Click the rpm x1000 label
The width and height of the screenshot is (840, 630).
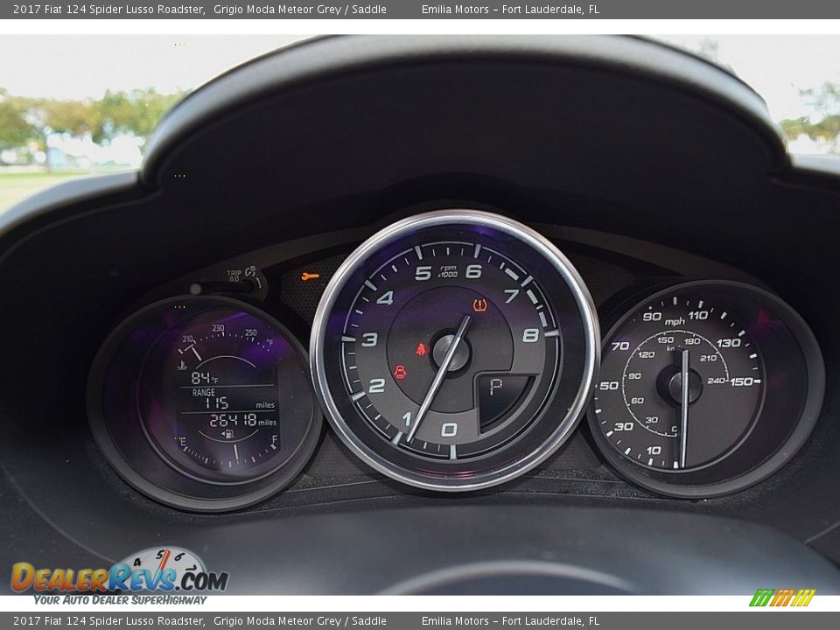447,271
